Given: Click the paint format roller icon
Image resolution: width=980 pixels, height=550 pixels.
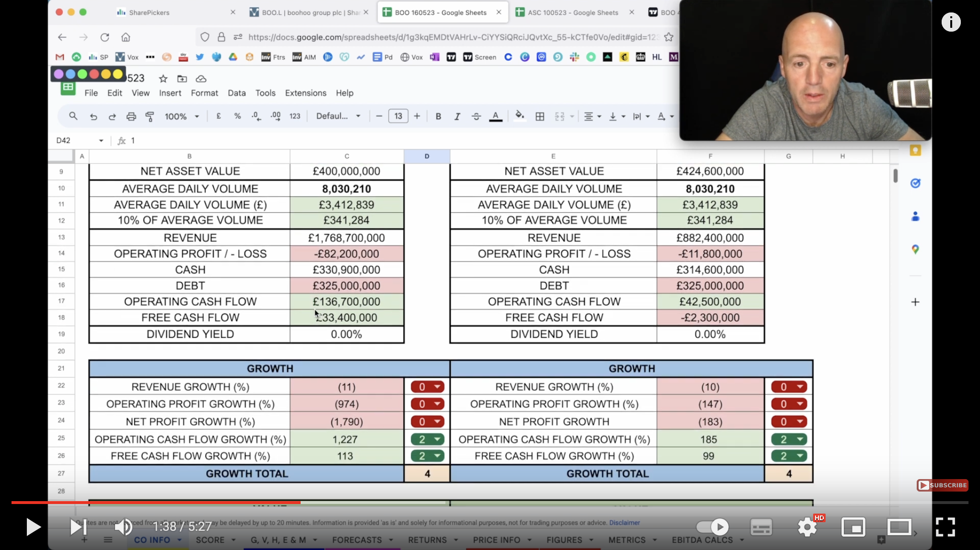Looking at the screenshot, I should pos(150,116).
